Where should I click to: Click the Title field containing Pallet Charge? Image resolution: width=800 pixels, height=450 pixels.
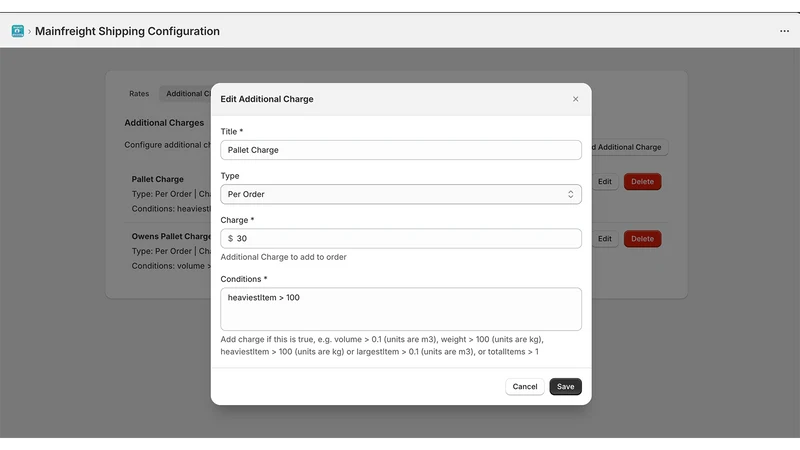tap(401, 150)
